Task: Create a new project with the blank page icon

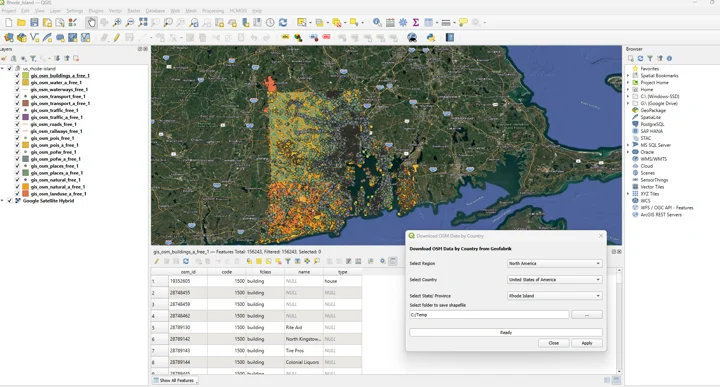Action: point(9,22)
